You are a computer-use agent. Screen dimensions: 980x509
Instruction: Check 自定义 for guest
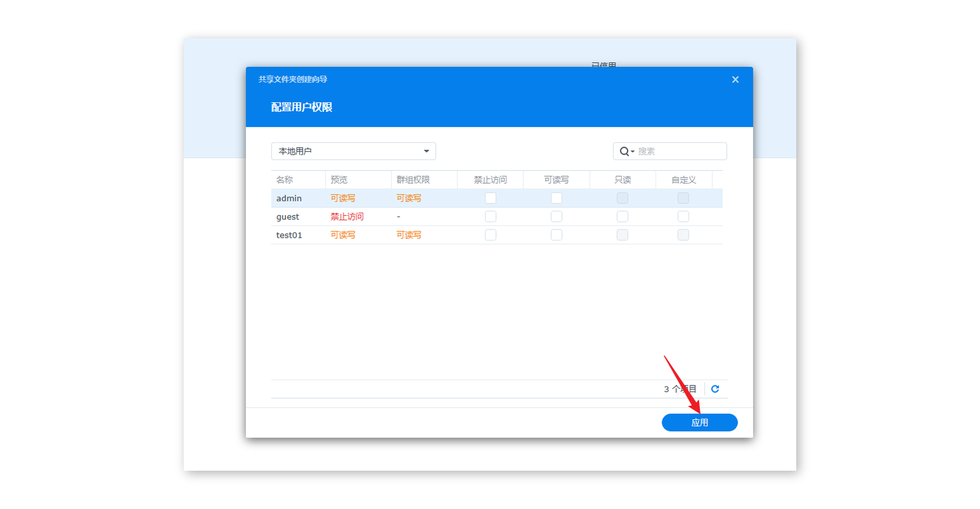(x=683, y=216)
